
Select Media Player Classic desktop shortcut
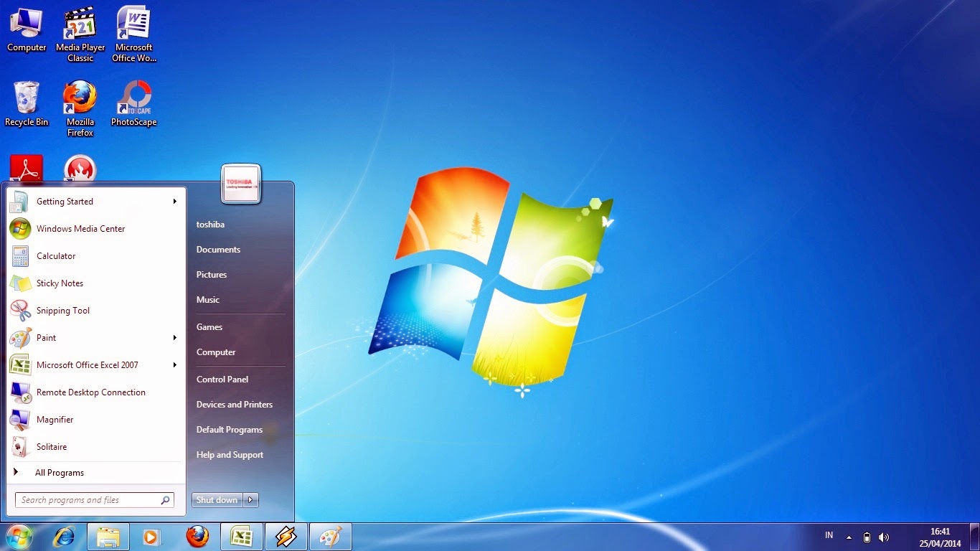[80, 34]
